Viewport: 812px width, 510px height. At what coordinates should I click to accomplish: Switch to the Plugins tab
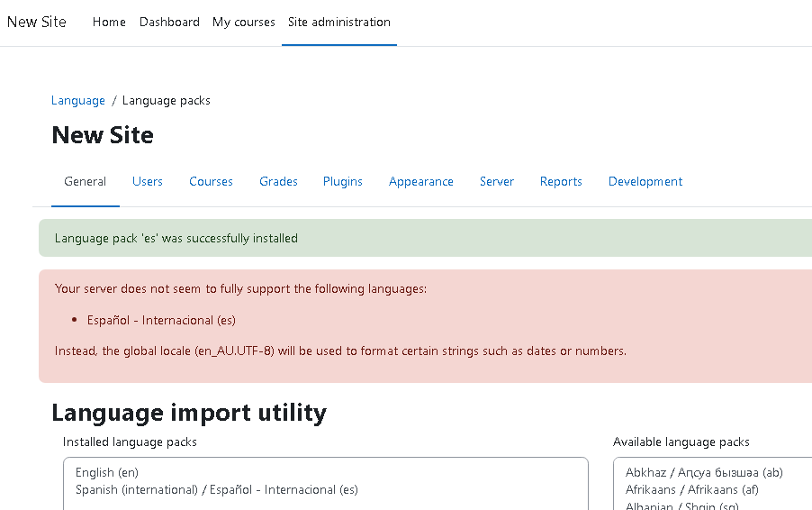(x=343, y=181)
